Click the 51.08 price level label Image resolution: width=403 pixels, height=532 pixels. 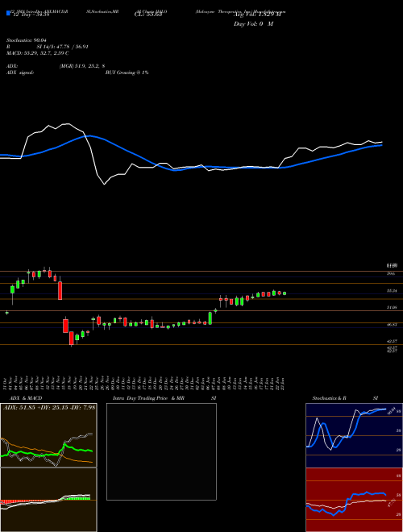pyautogui.click(x=392, y=307)
